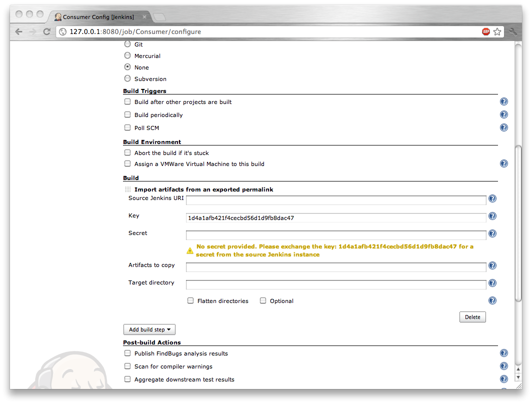The image size is (532, 404).
Task: Open help for Publish FindBugs analysis results
Action: pyautogui.click(x=504, y=353)
